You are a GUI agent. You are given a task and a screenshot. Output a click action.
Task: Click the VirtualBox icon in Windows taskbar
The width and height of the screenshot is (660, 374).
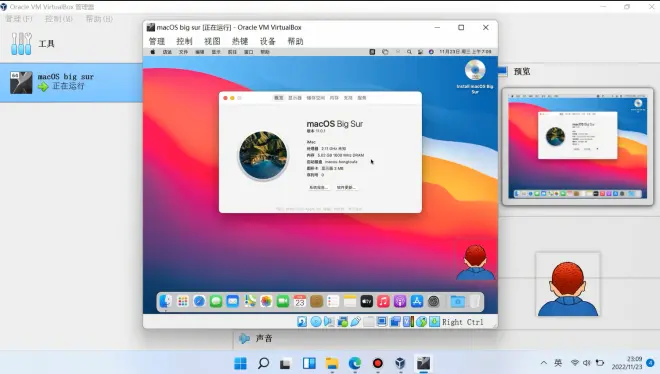[x=400, y=363]
